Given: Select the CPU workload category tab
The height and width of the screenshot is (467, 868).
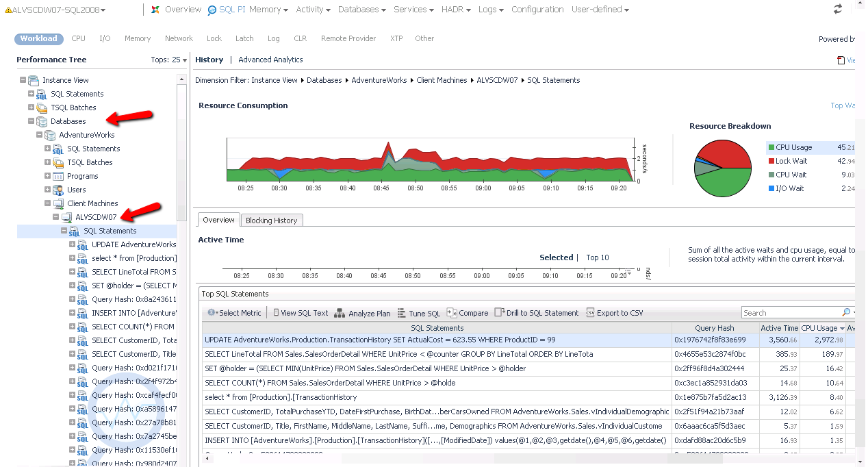Looking at the screenshot, I should [78, 38].
